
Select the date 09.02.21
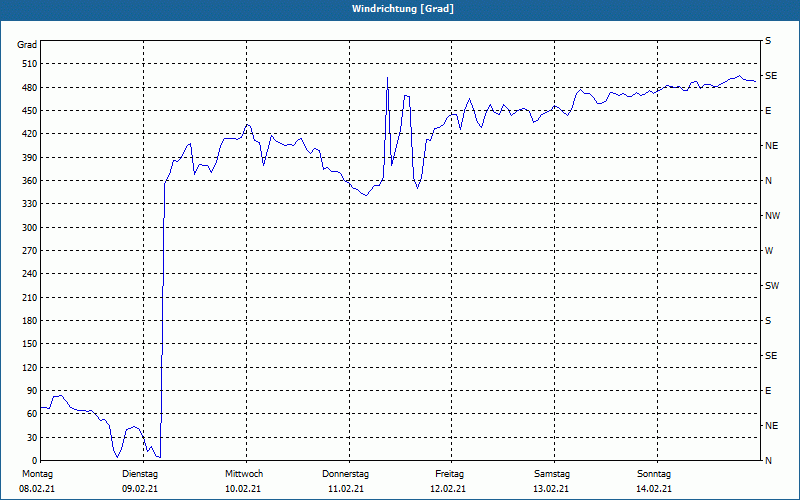[x=140, y=489]
